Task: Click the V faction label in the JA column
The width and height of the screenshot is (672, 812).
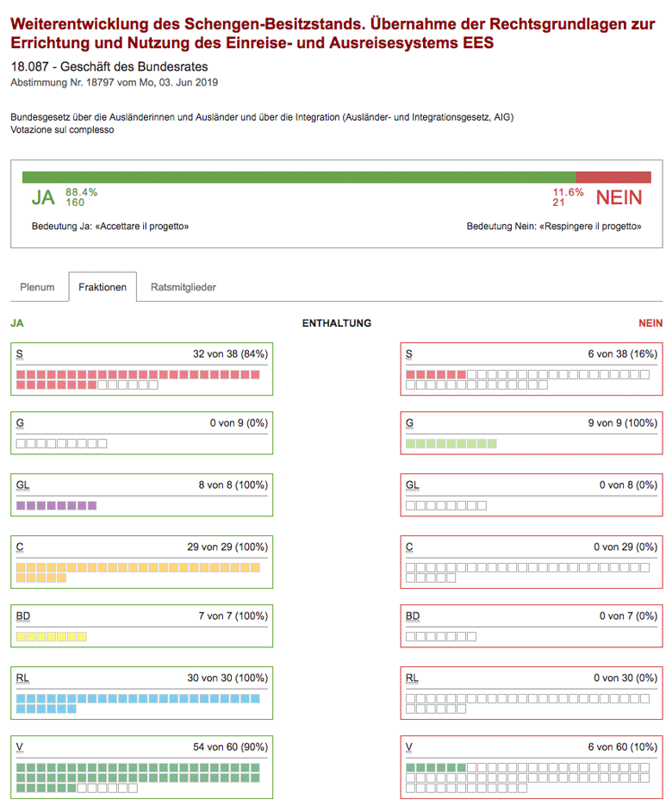Action: [x=20, y=746]
